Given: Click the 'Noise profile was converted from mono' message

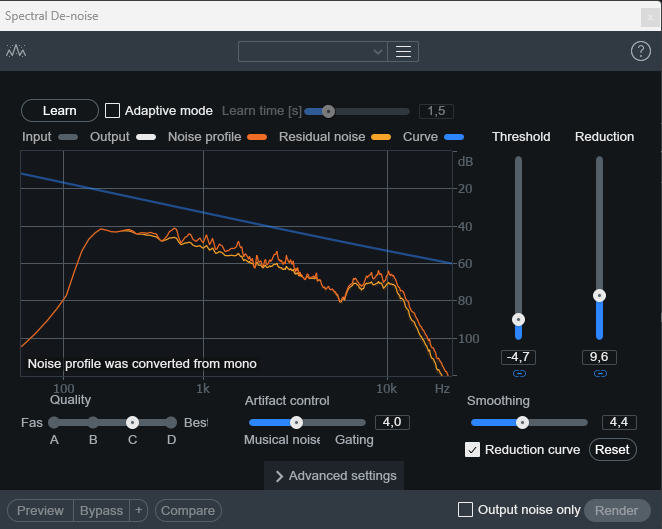Looking at the screenshot, I should tap(142, 364).
